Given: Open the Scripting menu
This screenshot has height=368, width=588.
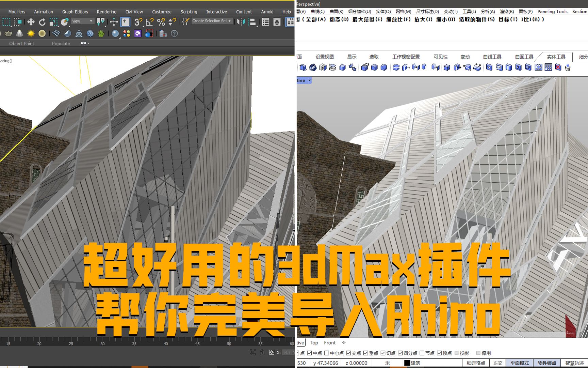Looking at the screenshot, I should coord(189,12).
